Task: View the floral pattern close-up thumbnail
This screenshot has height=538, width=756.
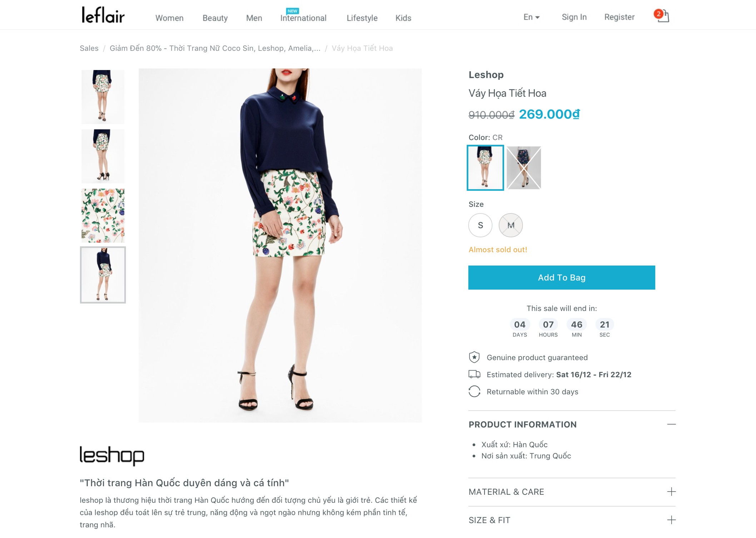Action: coord(103,215)
